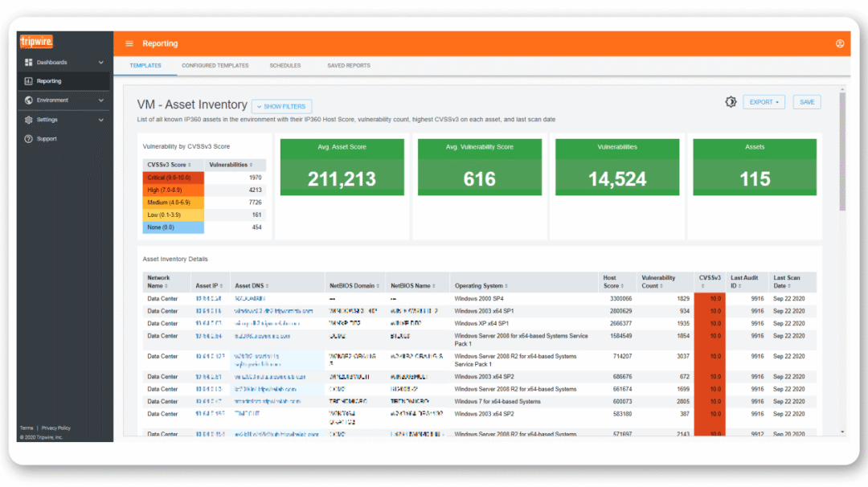Image resolution: width=868 pixels, height=487 pixels.
Task: Click the report settings gear icon
Action: pos(730,102)
